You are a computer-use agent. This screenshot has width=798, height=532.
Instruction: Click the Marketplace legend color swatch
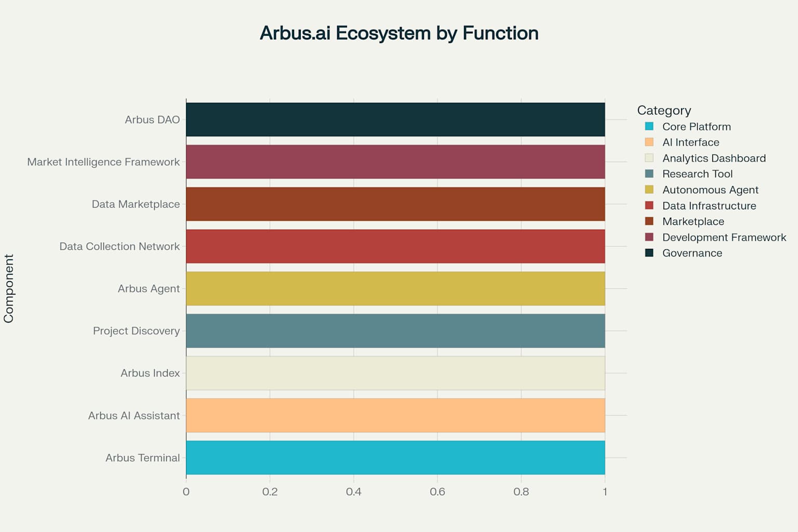pyautogui.click(x=649, y=221)
